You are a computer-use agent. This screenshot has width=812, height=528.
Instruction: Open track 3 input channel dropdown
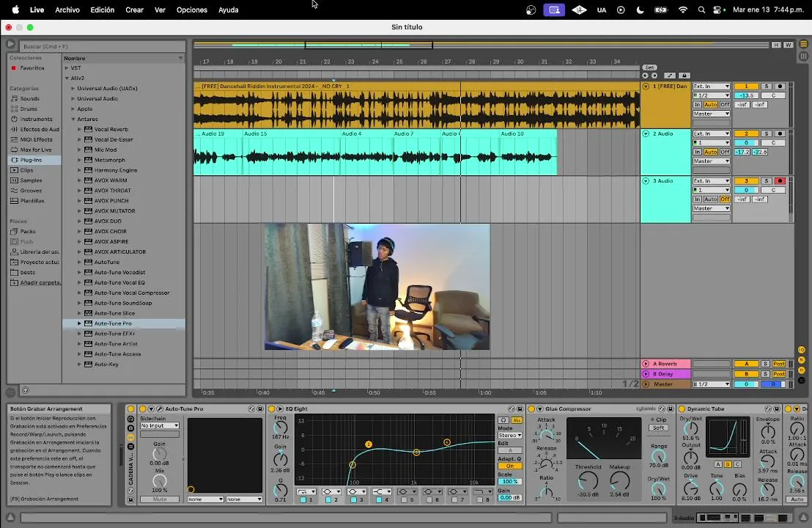(711, 190)
